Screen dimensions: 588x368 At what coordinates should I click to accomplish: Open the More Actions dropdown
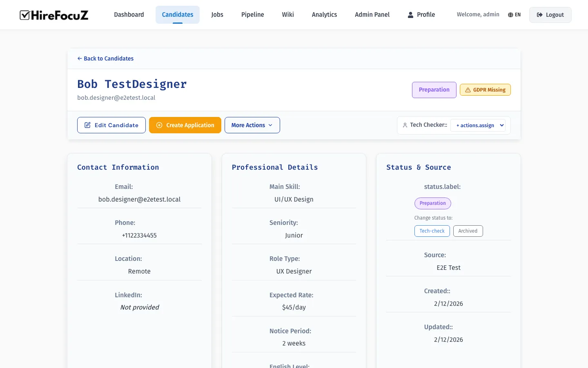pyautogui.click(x=252, y=125)
